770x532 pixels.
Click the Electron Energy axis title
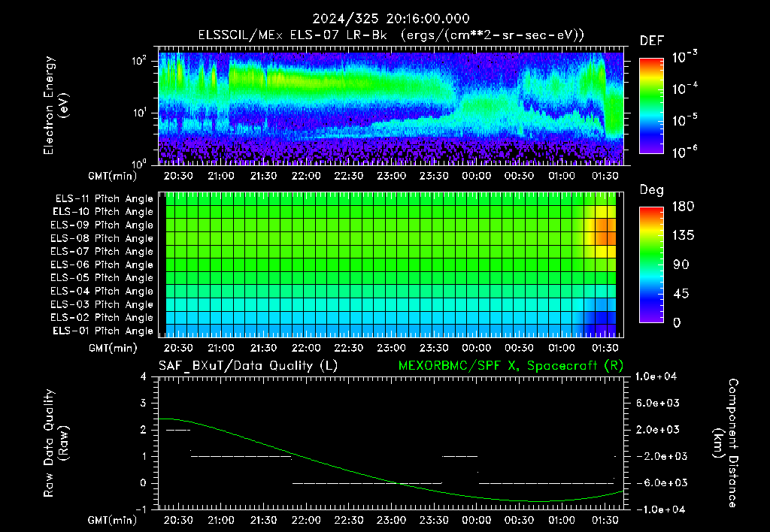pos(56,105)
